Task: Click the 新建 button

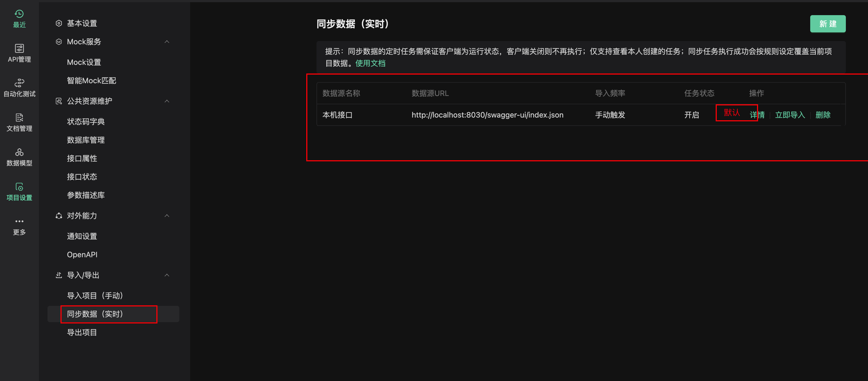Action: click(x=827, y=24)
